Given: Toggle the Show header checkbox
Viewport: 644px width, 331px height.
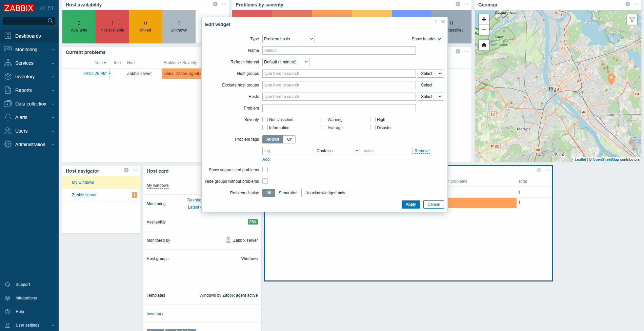Looking at the screenshot, I should [440, 39].
